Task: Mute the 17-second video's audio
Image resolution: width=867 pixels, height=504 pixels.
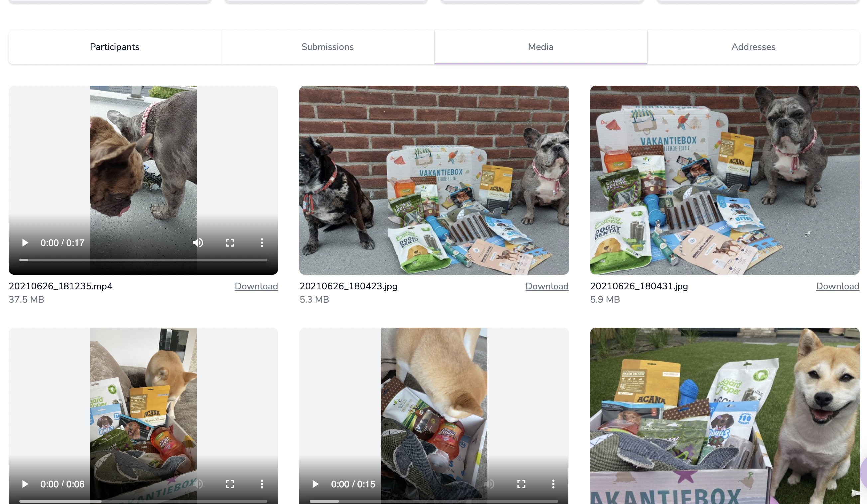Action: pyautogui.click(x=198, y=243)
